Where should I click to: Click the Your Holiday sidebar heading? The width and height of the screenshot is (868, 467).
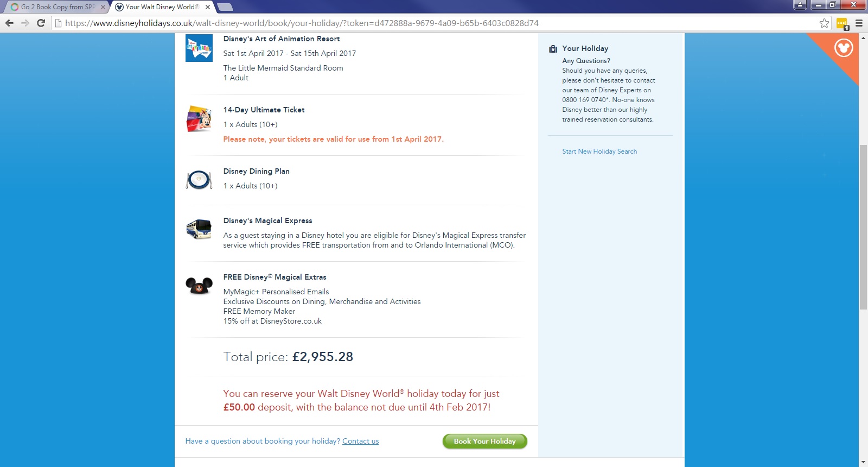[585, 48]
